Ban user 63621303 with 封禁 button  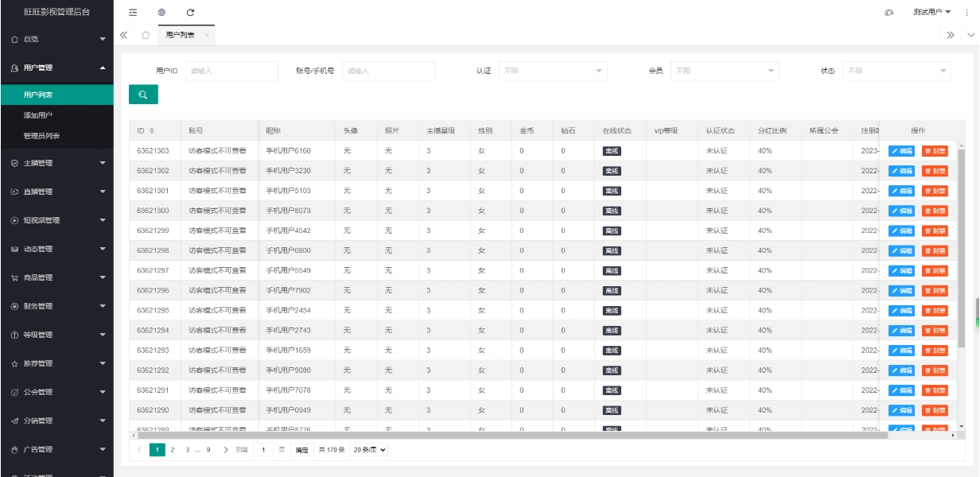[935, 150]
